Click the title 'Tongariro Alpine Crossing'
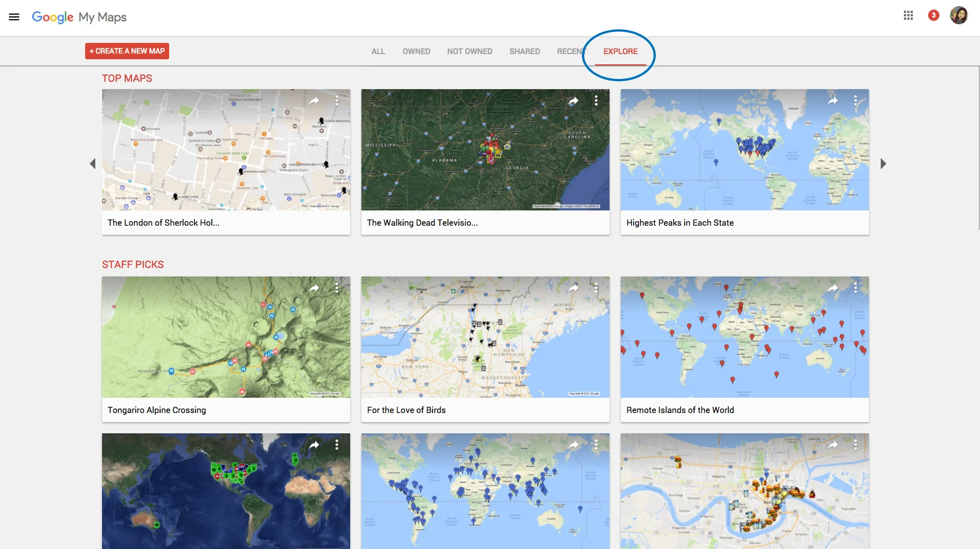This screenshot has height=549, width=980. 157,410
